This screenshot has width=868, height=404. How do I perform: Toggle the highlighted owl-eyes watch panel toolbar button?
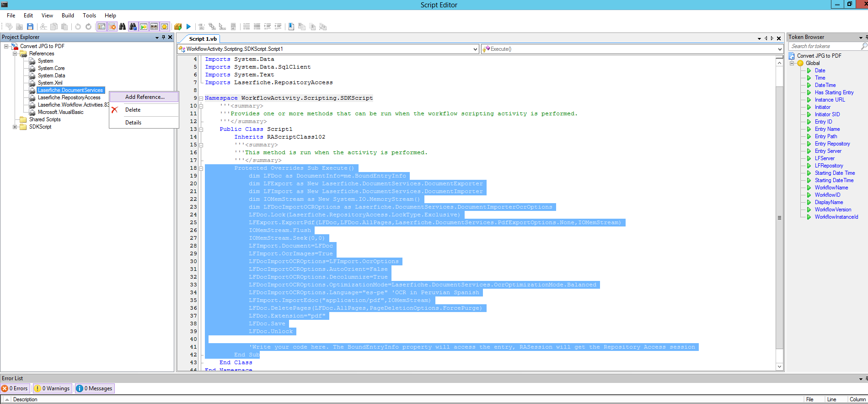[x=154, y=27]
